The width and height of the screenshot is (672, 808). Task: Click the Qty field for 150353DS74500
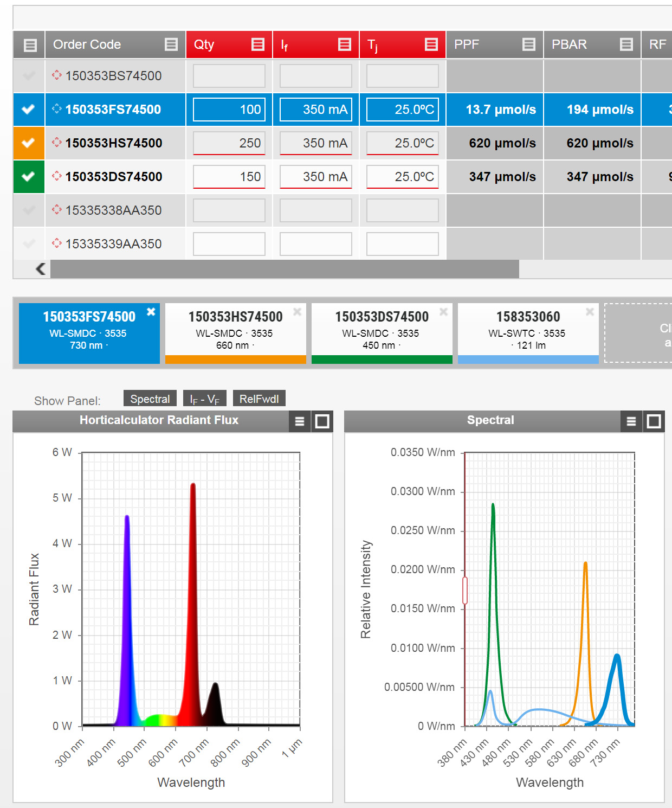(x=229, y=177)
